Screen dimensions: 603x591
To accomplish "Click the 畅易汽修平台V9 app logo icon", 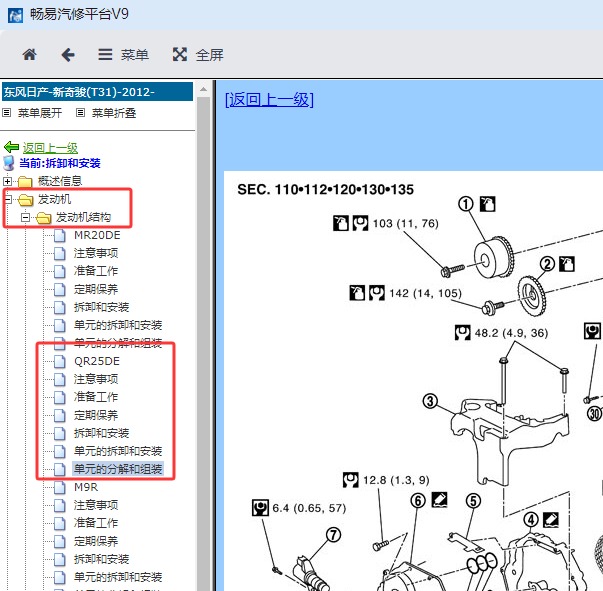I will pyautogui.click(x=16, y=15).
